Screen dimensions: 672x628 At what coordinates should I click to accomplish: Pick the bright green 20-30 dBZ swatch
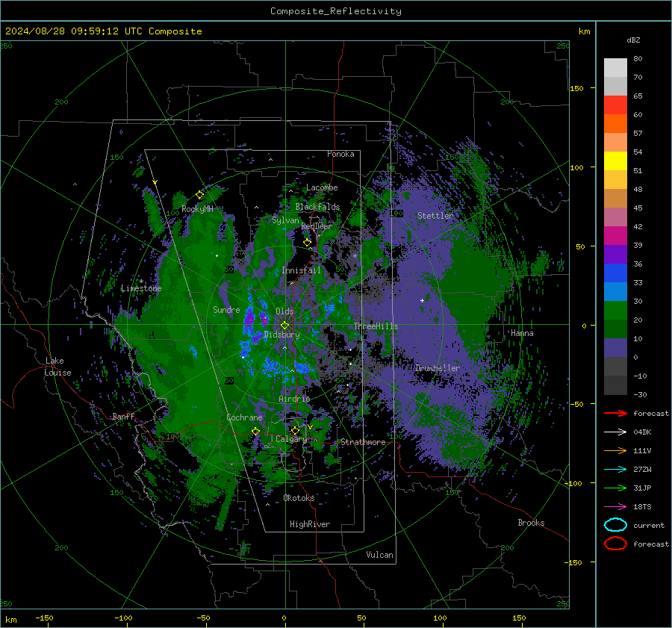[x=615, y=311]
